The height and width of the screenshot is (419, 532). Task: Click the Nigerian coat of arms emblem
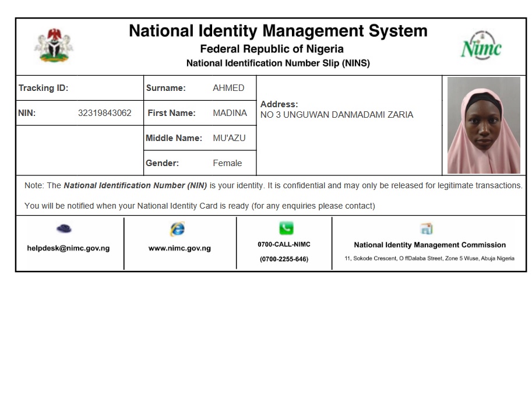54,45
